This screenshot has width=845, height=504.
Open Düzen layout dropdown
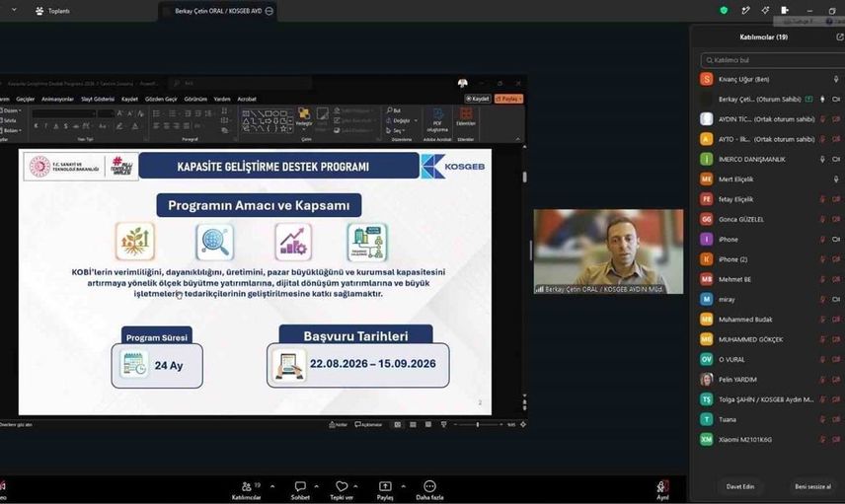click(x=11, y=110)
